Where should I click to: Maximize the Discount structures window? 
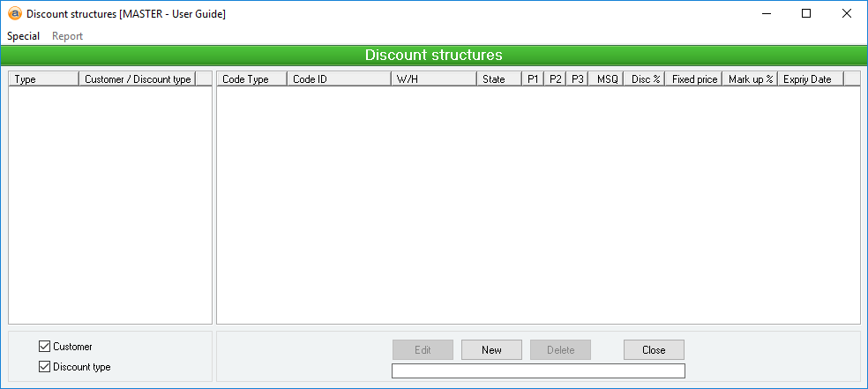[806, 14]
